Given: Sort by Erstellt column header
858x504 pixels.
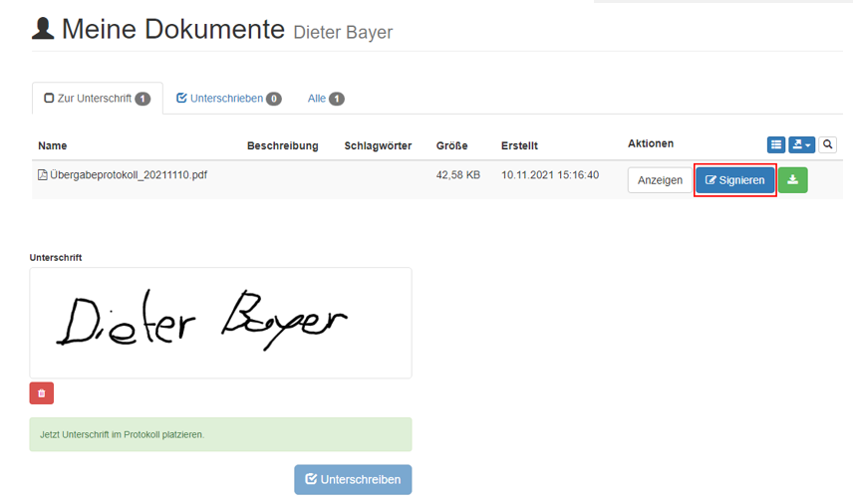Looking at the screenshot, I should [x=519, y=145].
